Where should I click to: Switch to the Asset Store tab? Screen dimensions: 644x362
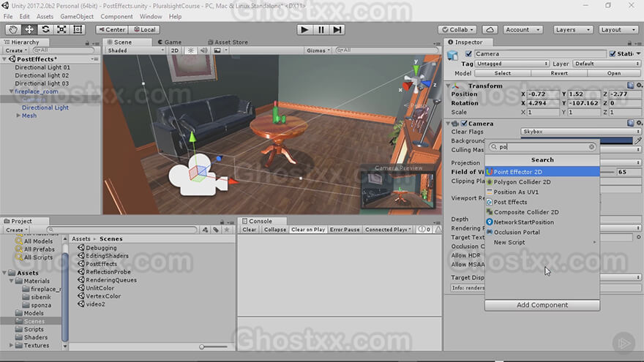[228, 42]
